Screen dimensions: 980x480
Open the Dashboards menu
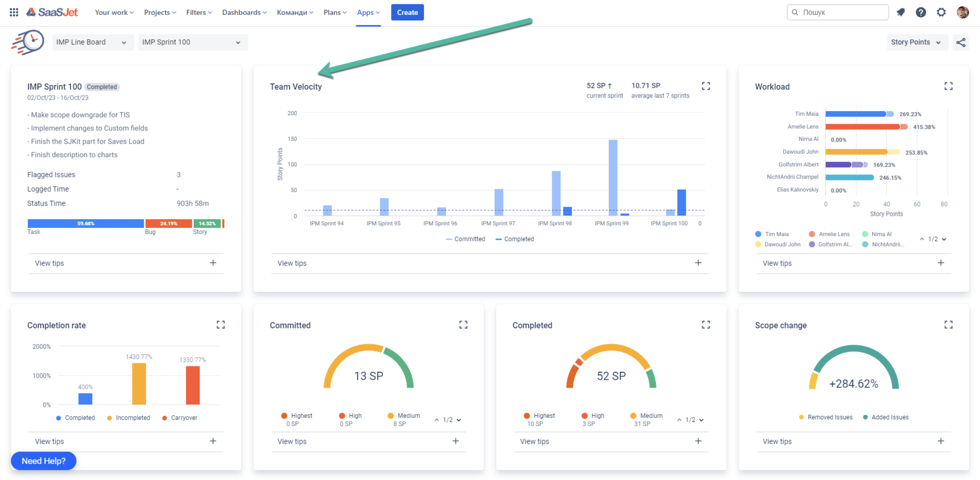pyautogui.click(x=244, y=12)
